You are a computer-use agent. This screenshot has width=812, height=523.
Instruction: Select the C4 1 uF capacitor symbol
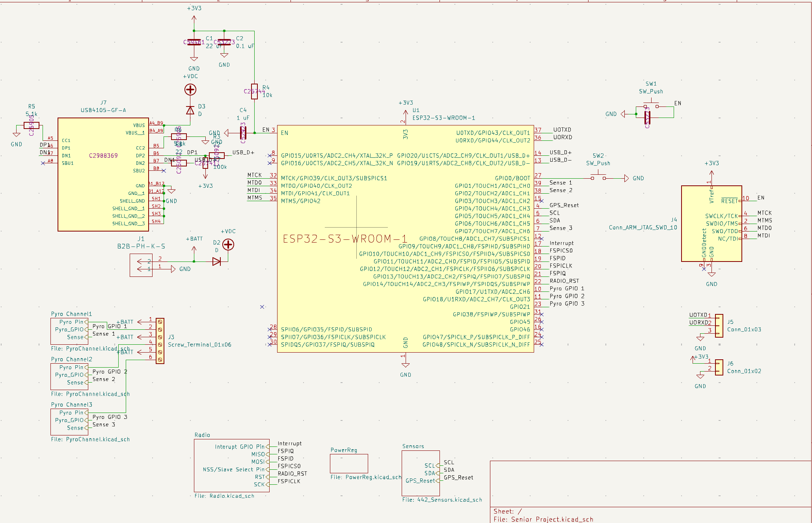pos(243,133)
